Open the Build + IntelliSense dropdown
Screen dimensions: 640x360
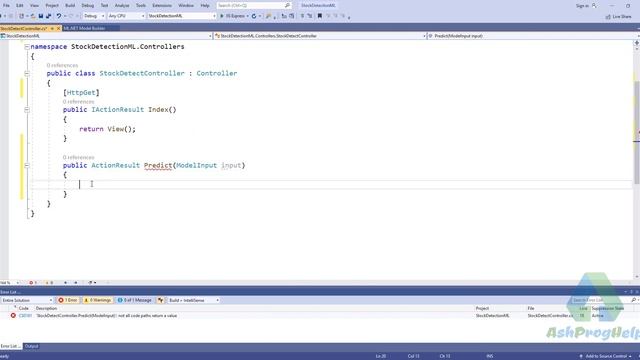[193, 300]
